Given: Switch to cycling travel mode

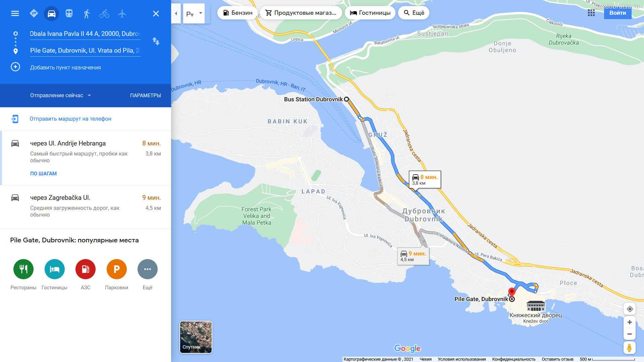Looking at the screenshot, I should pos(104,14).
